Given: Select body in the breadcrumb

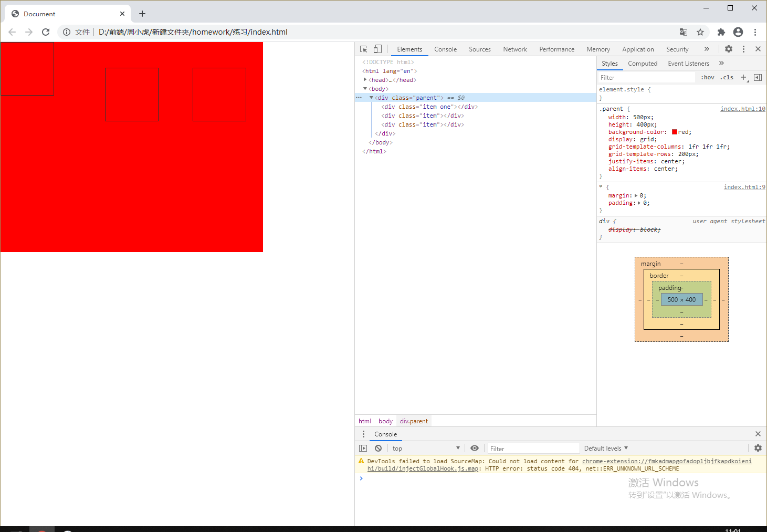Looking at the screenshot, I should [385, 421].
